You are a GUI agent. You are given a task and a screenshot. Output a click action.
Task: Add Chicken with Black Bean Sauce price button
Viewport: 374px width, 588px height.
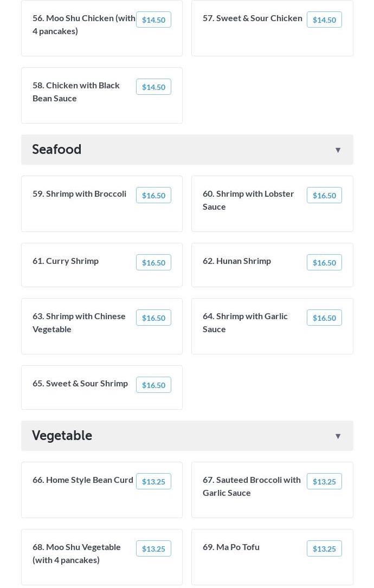point(153,87)
